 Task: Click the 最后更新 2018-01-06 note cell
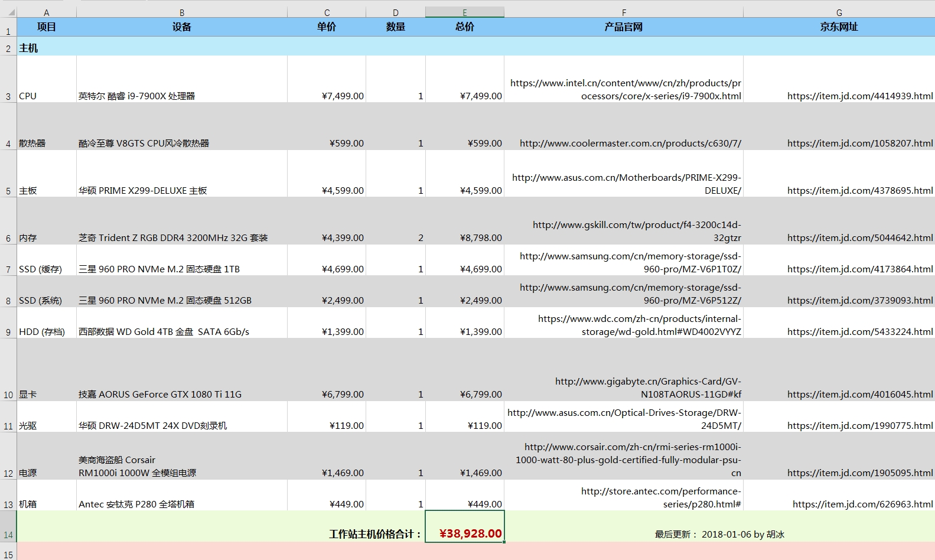tap(719, 534)
